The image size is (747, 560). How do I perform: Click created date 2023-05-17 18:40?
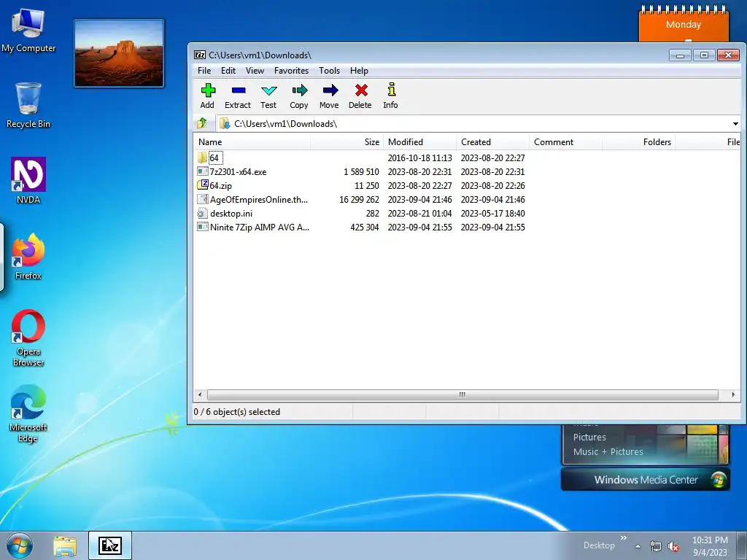pyautogui.click(x=492, y=214)
